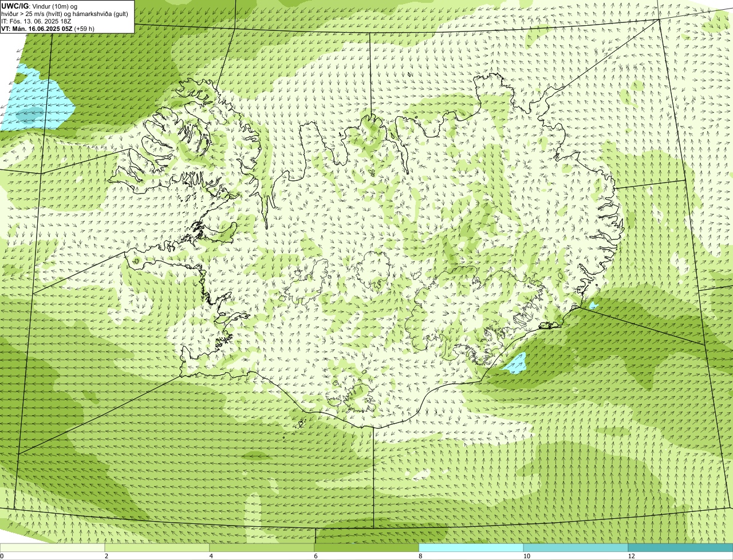Click the legend tick label "6"
This screenshot has width=733, height=560.
(x=316, y=556)
